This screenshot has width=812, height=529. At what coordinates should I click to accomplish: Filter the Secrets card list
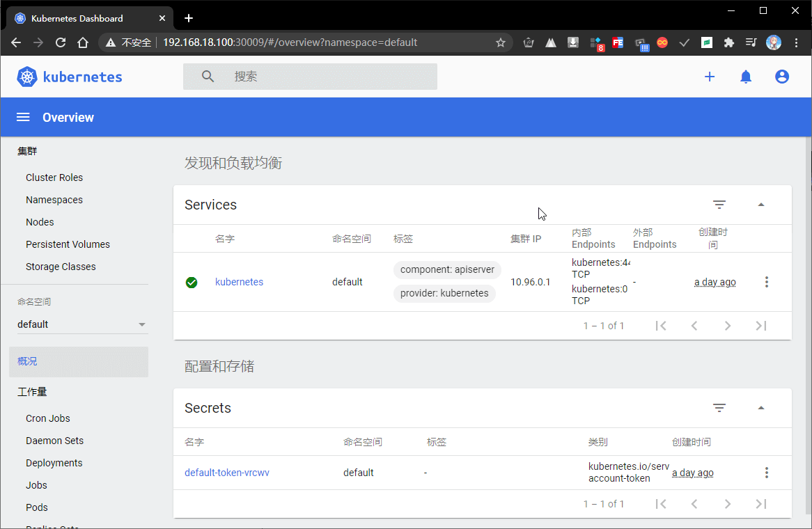pos(719,408)
